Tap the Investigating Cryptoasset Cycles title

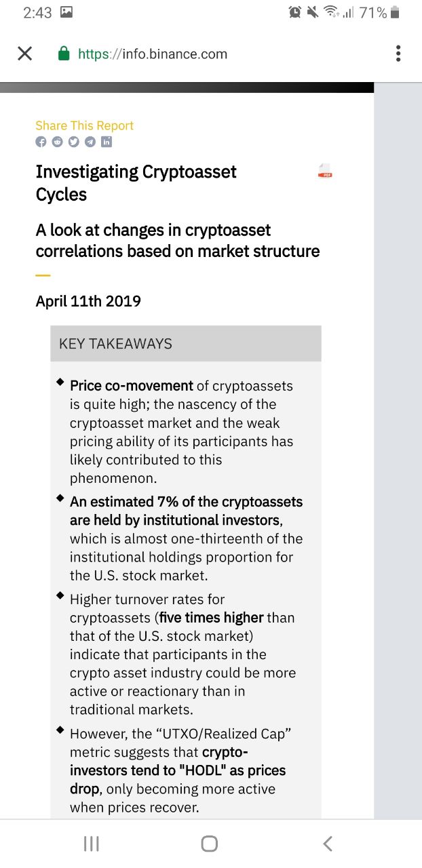pos(136,183)
